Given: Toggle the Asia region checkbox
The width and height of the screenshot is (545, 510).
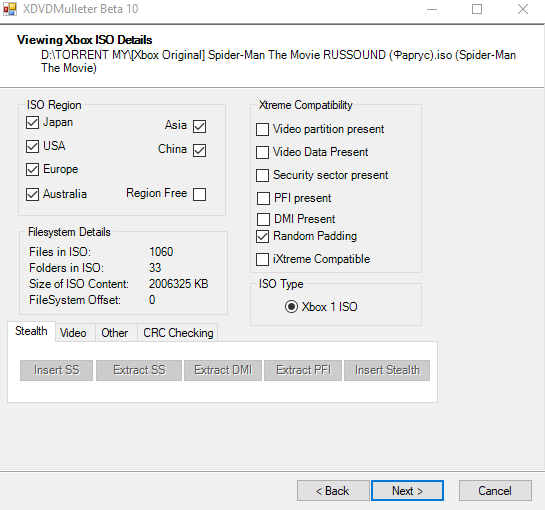Looking at the screenshot, I should coord(200,126).
